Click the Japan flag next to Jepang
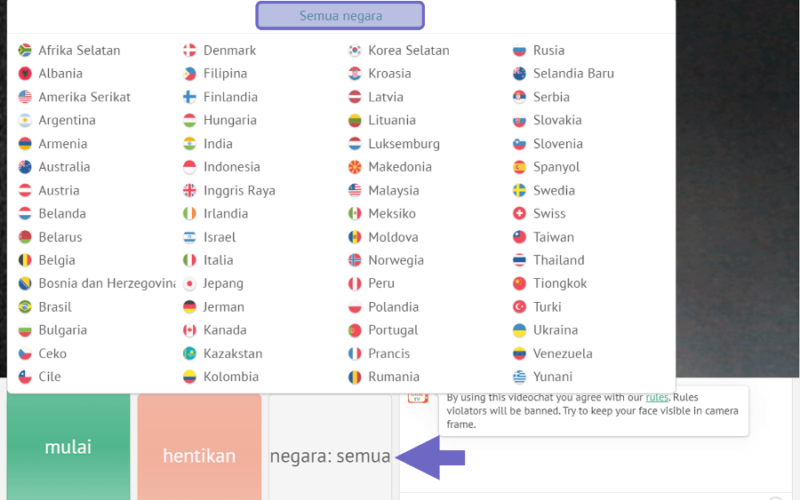 (x=189, y=284)
